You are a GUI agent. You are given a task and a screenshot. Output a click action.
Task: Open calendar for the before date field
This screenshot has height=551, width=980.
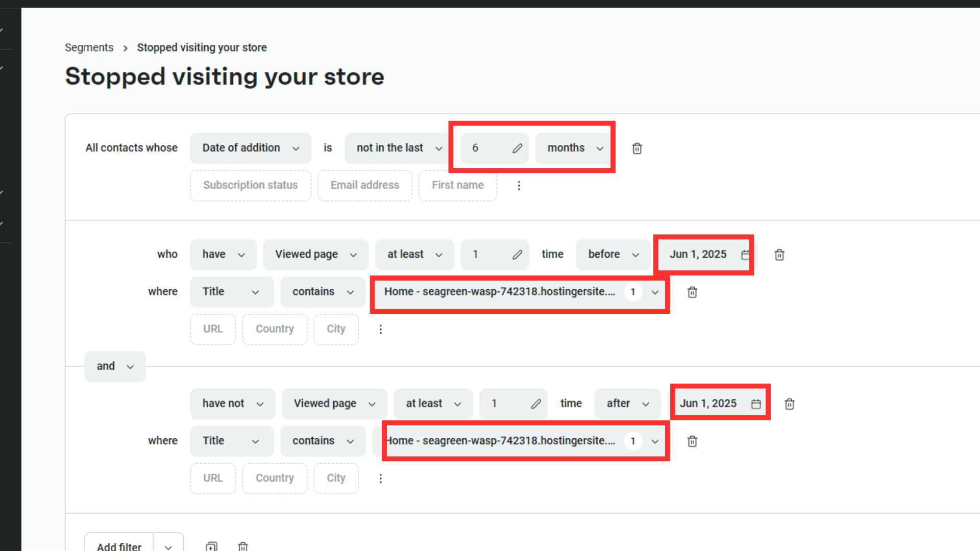(745, 255)
